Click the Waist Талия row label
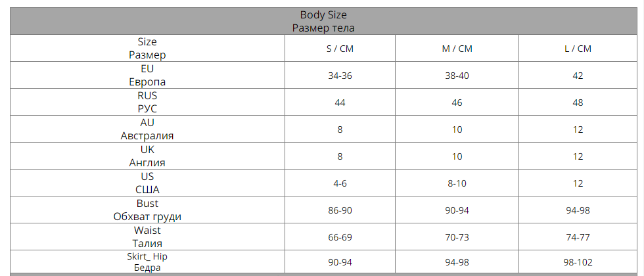Image resolution: width=644 pixels, height=276 pixels. [147, 237]
